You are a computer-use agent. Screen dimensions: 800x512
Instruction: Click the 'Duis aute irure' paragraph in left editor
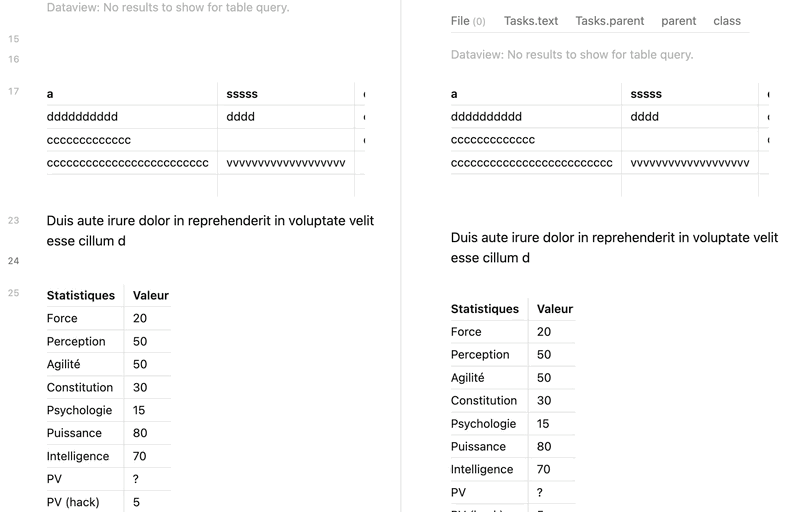tap(210, 231)
